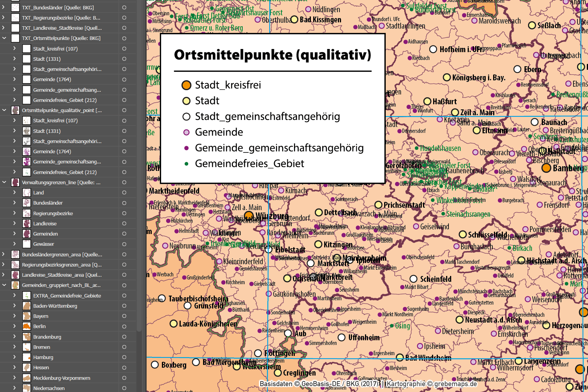Collapse the Verwaltungsgrenzen_line layer group

tap(4, 182)
